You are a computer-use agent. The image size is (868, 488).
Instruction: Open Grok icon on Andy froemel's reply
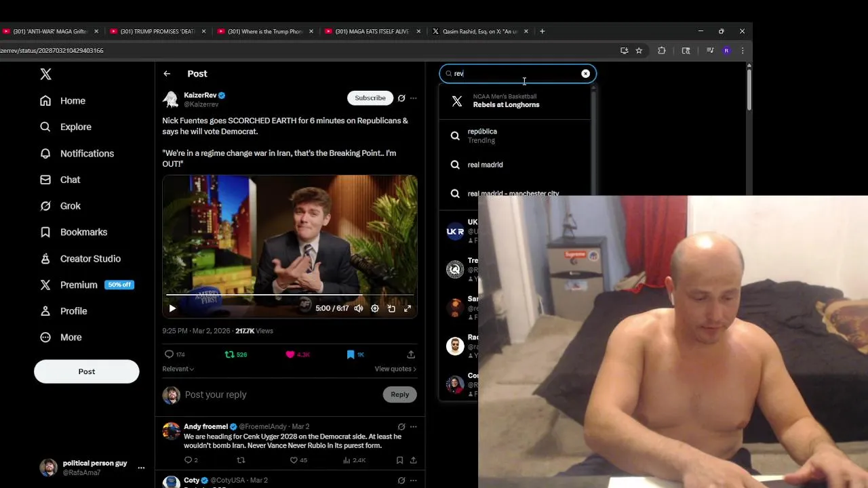(x=401, y=427)
